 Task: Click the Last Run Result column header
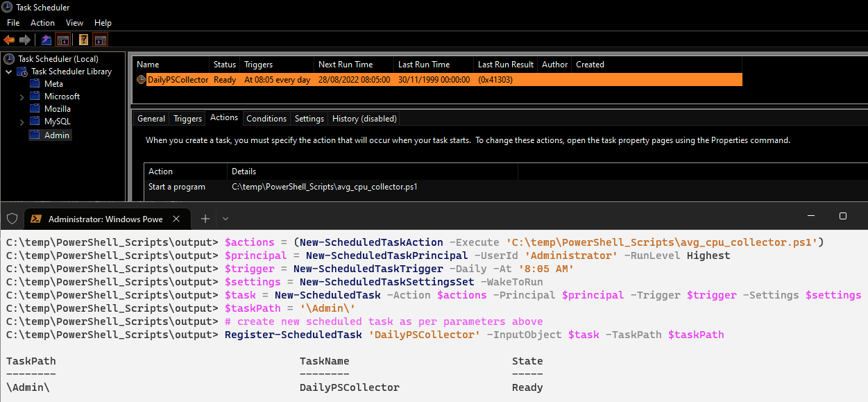click(505, 64)
